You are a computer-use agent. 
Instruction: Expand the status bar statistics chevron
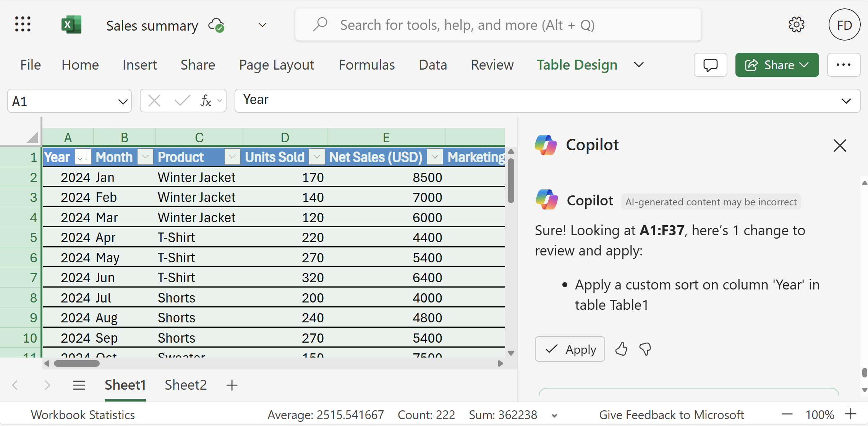click(x=555, y=415)
